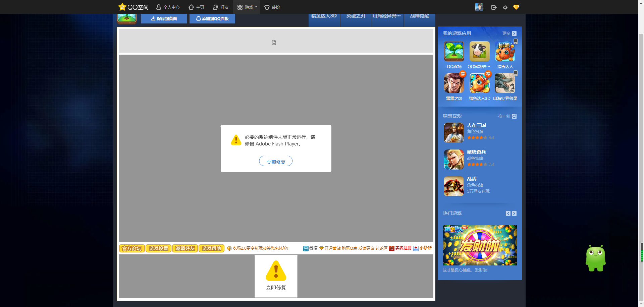Open 讨论区 link
Screen dimensions: 644x307
[x=382, y=248]
